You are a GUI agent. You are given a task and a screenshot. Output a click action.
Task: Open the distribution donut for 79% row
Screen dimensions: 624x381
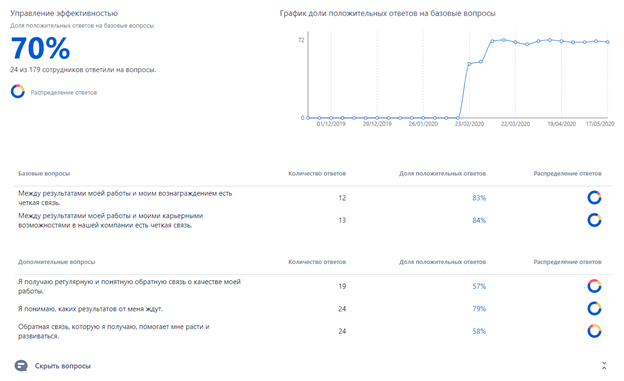(594, 309)
